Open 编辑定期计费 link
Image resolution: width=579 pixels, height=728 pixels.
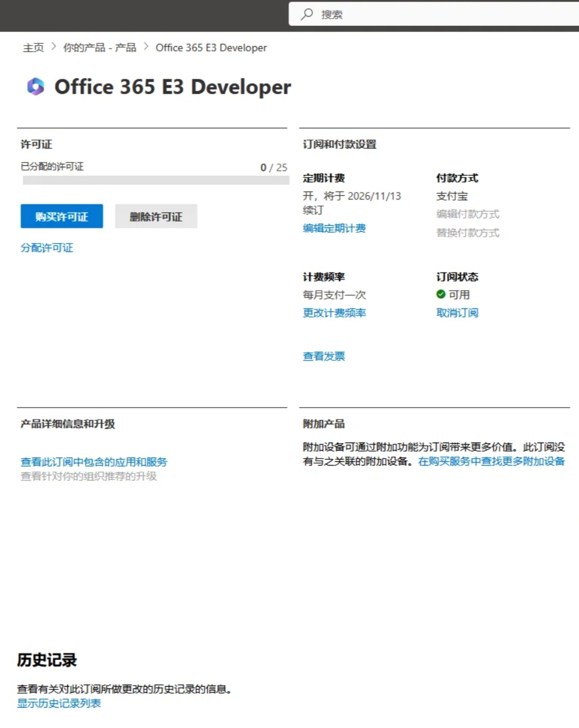coord(334,229)
